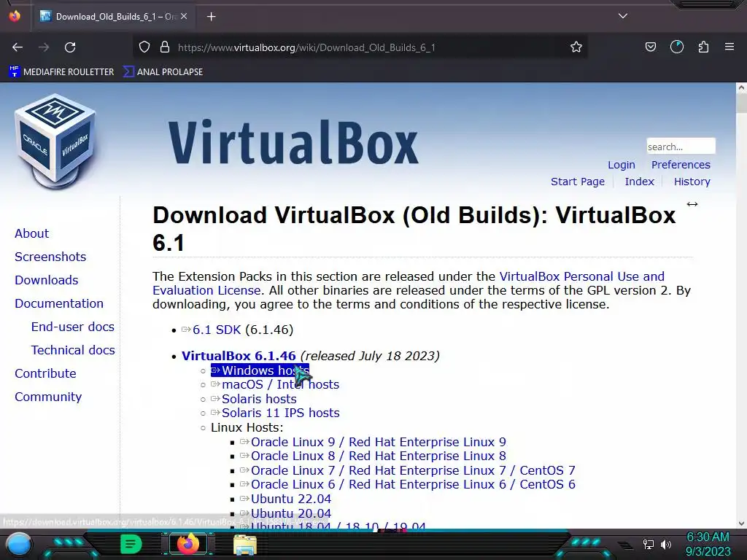Click scrollbar down arrow
This screenshot has height=560, width=747.
[741, 524]
